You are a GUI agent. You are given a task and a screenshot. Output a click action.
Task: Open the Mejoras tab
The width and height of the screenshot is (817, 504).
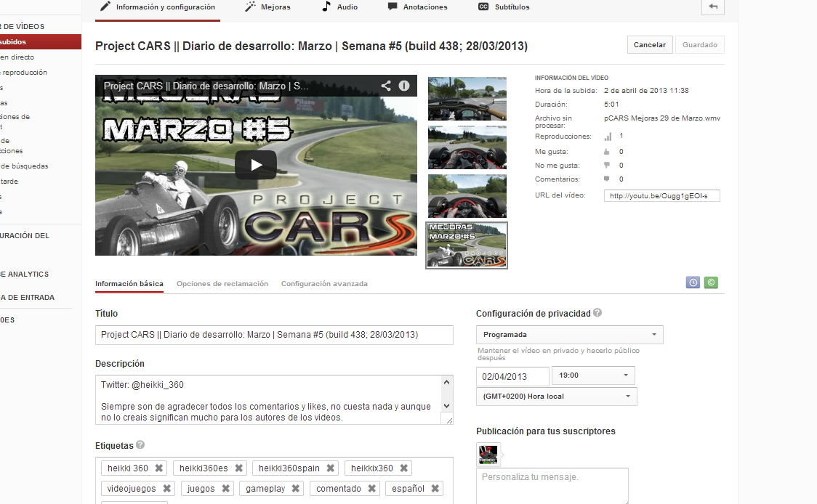coord(267,7)
